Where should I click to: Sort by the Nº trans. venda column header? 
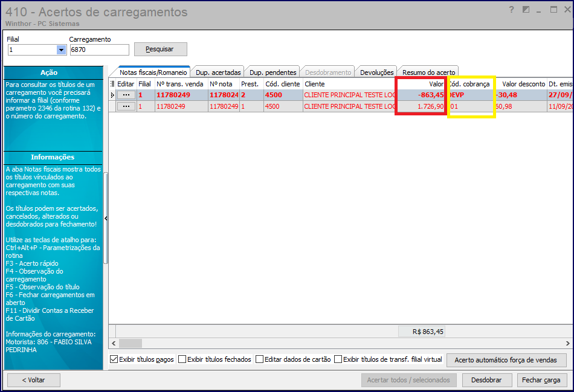pos(181,84)
